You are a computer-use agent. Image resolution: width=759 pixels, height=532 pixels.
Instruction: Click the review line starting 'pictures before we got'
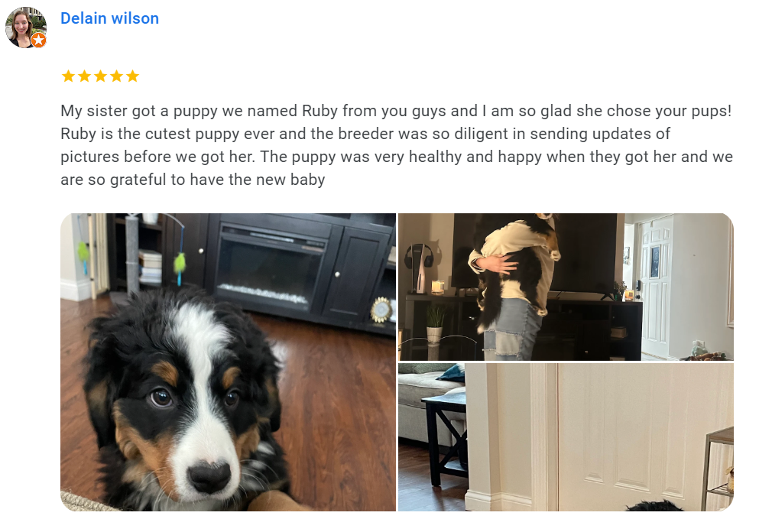click(x=397, y=157)
